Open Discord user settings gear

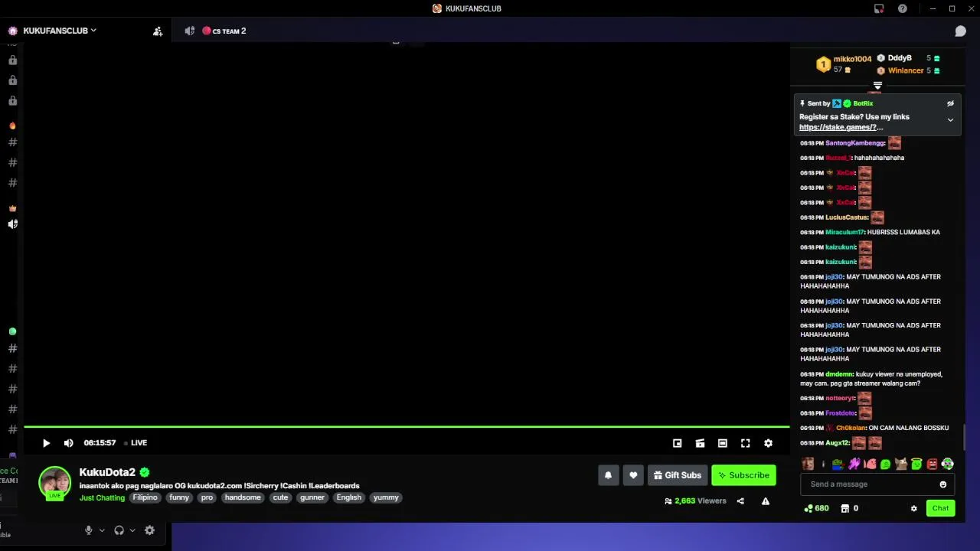pyautogui.click(x=149, y=530)
